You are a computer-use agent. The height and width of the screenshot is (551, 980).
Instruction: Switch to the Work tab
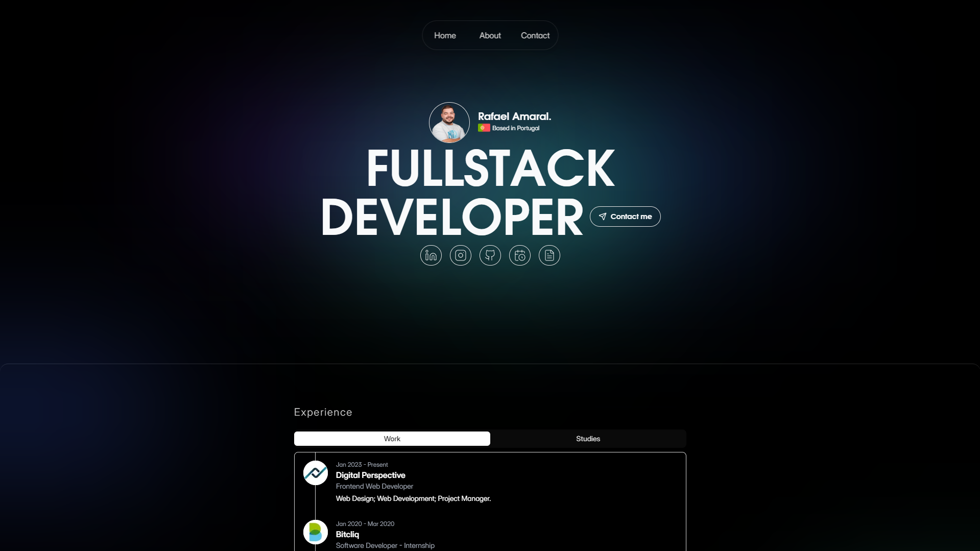[392, 439]
